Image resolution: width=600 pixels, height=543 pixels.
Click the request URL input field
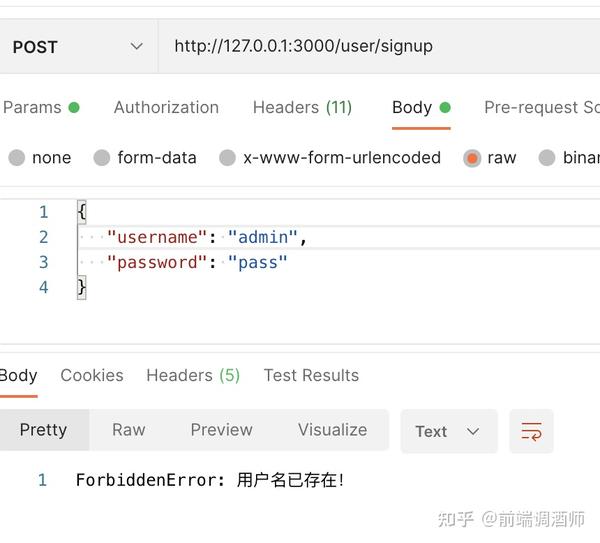pos(379,46)
